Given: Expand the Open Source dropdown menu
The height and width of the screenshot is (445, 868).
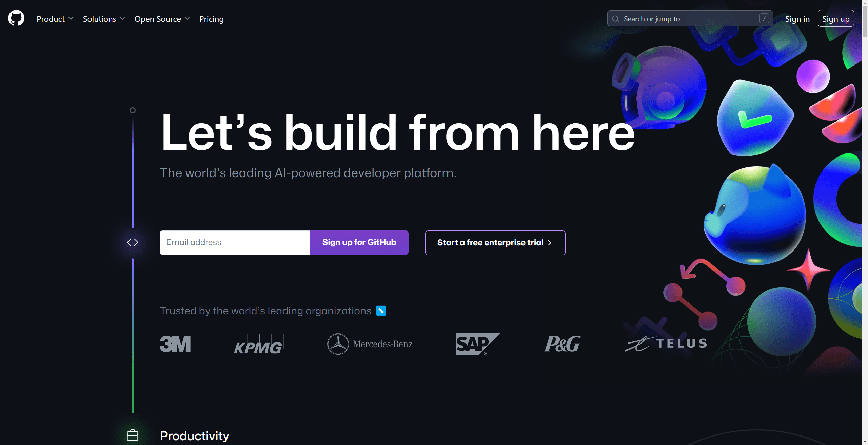Looking at the screenshot, I should (x=161, y=19).
